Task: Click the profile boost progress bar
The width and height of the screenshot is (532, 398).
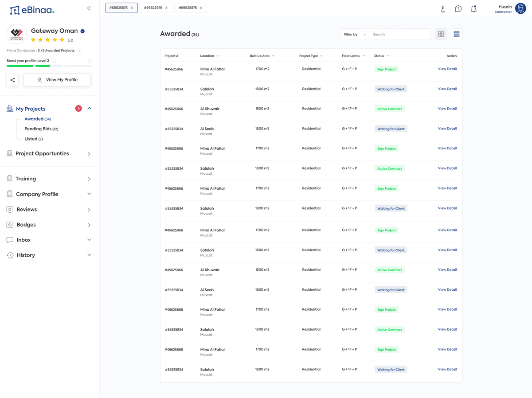Action: 49,66
